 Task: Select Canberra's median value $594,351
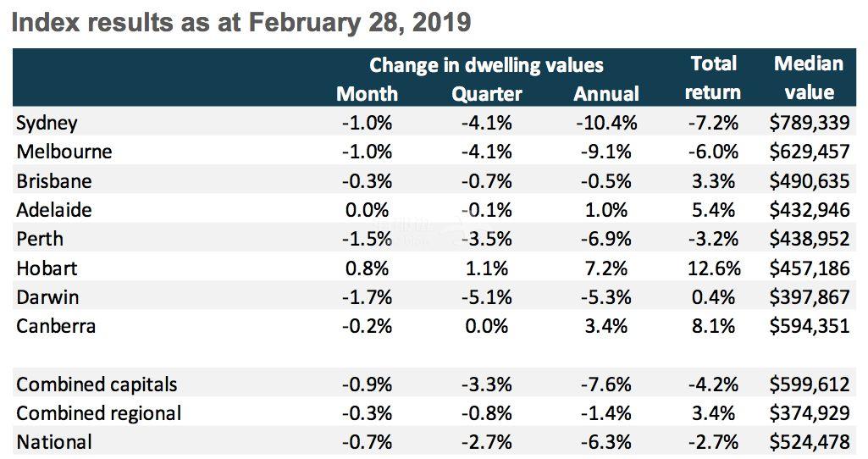809,326
